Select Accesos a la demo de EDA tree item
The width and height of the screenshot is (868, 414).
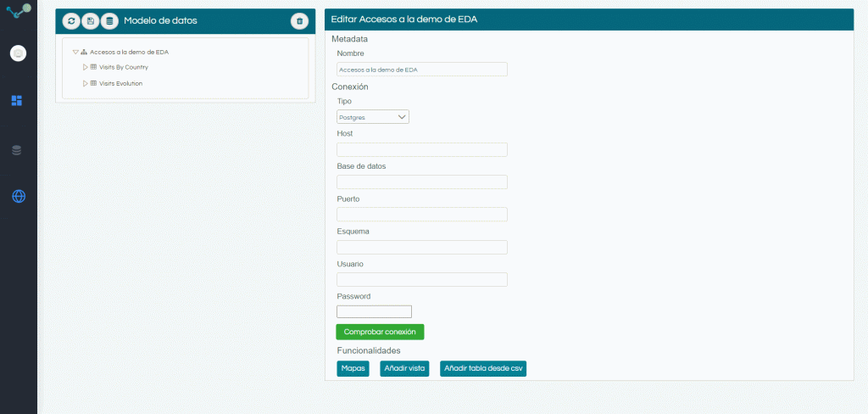[130, 52]
